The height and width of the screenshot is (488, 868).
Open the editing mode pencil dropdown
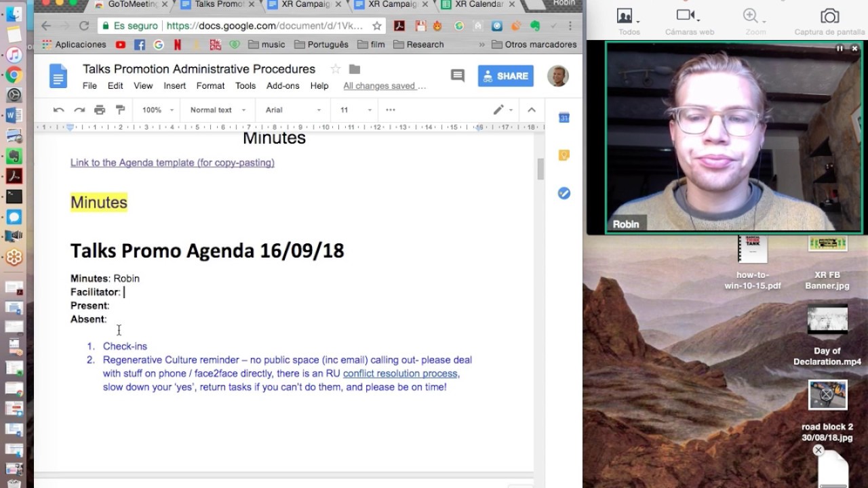click(502, 110)
